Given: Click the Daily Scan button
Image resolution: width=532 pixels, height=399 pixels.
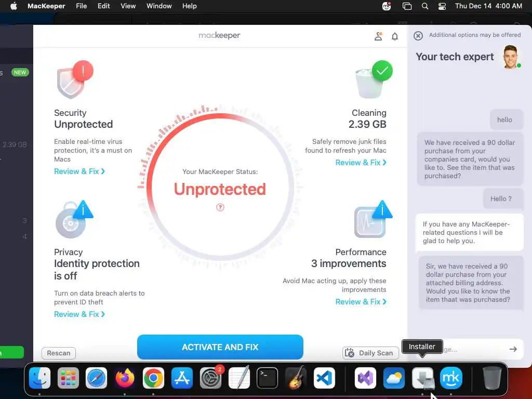Looking at the screenshot, I should pos(370,353).
